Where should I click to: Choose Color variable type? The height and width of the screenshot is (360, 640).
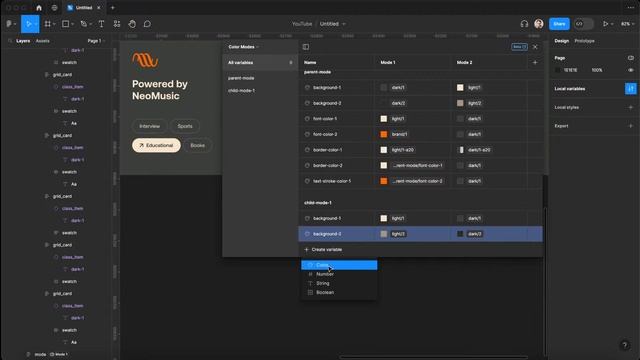tap(339, 265)
